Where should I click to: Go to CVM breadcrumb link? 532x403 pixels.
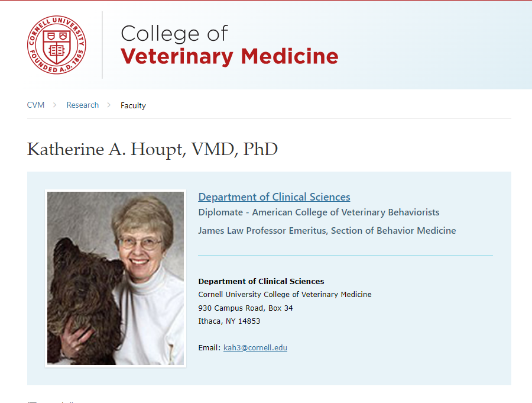(35, 105)
